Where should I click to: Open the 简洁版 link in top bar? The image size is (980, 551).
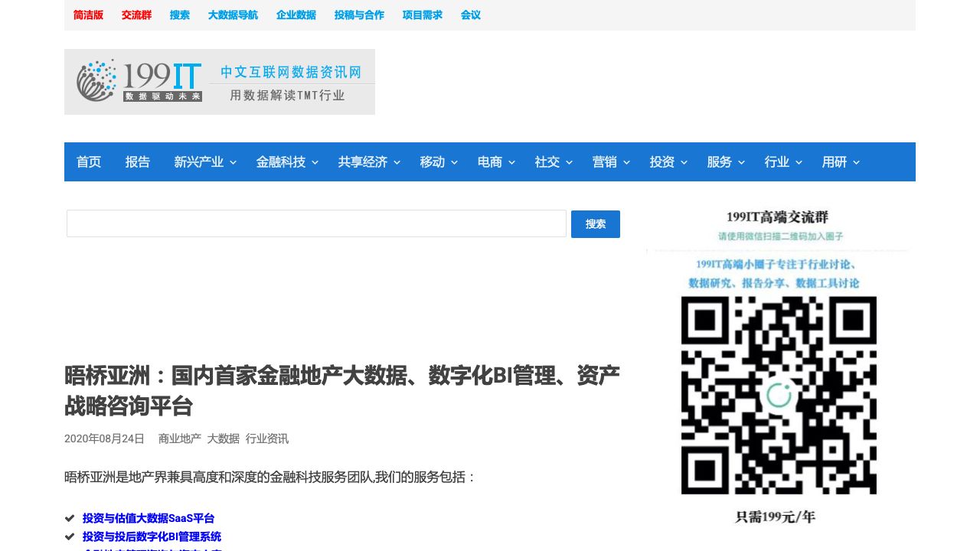click(x=88, y=15)
